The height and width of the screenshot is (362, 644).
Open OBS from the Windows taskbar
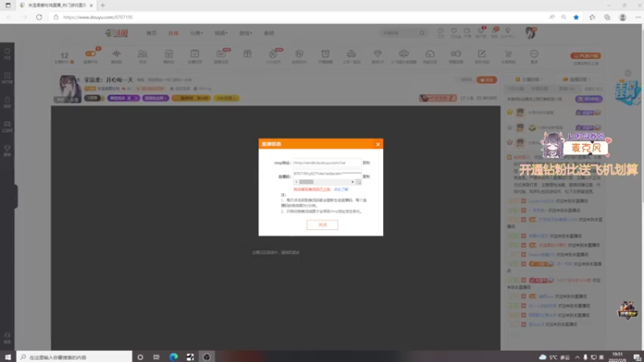207,356
